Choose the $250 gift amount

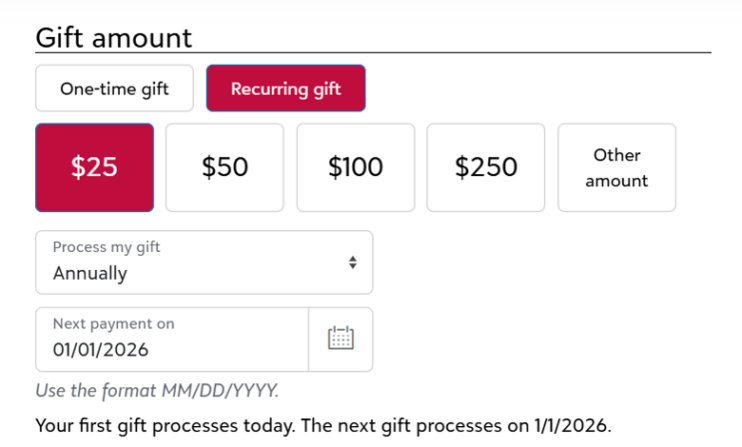pyautogui.click(x=486, y=167)
